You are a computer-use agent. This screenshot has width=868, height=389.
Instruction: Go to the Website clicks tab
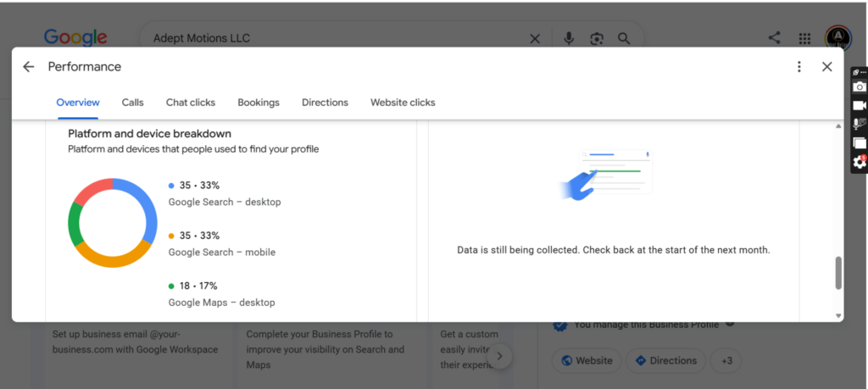tap(403, 103)
